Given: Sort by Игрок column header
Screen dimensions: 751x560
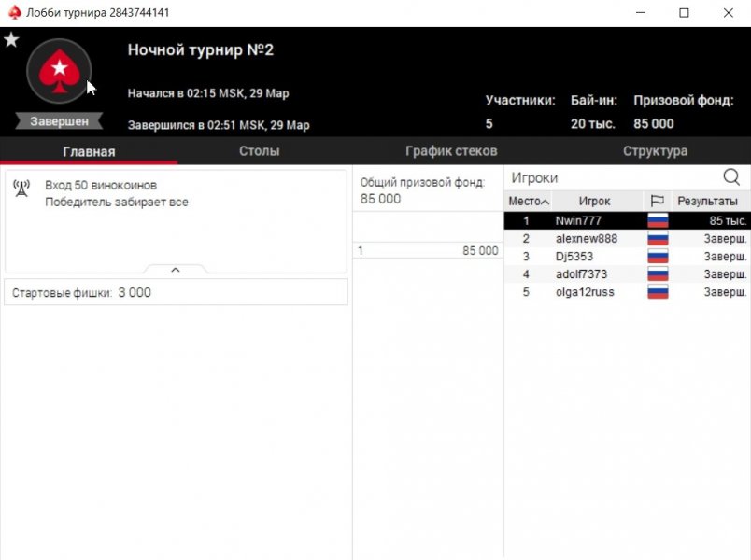Looking at the screenshot, I should click(594, 201).
